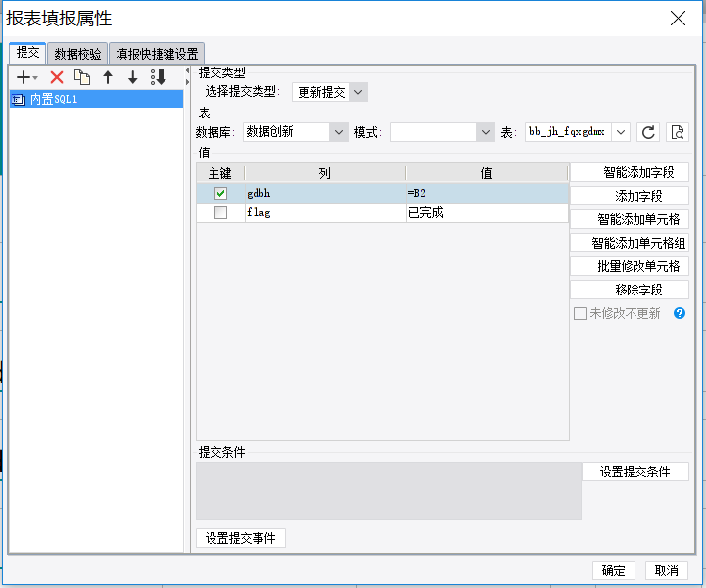Screen dimensions: 706x588
Task: Move submission up with the up arrow
Action: click(x=108, y=77)
